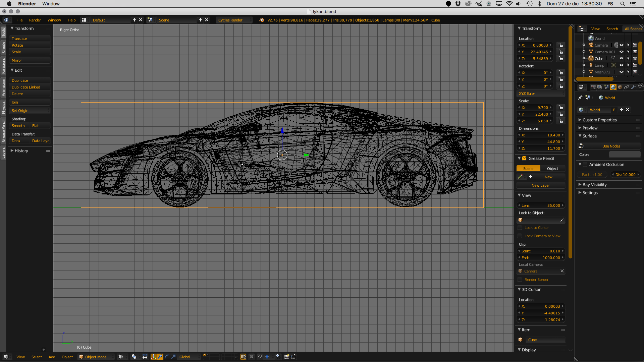
Task: Enable the Ambient Occlusion checkbox
Action: (585, 165)
